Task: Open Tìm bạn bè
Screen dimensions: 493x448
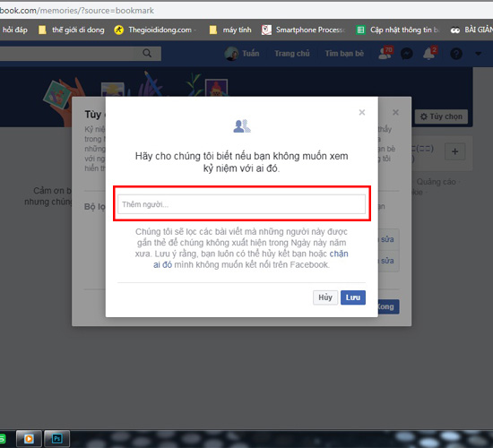Action: pyautogui.click(x=344, y=54)
